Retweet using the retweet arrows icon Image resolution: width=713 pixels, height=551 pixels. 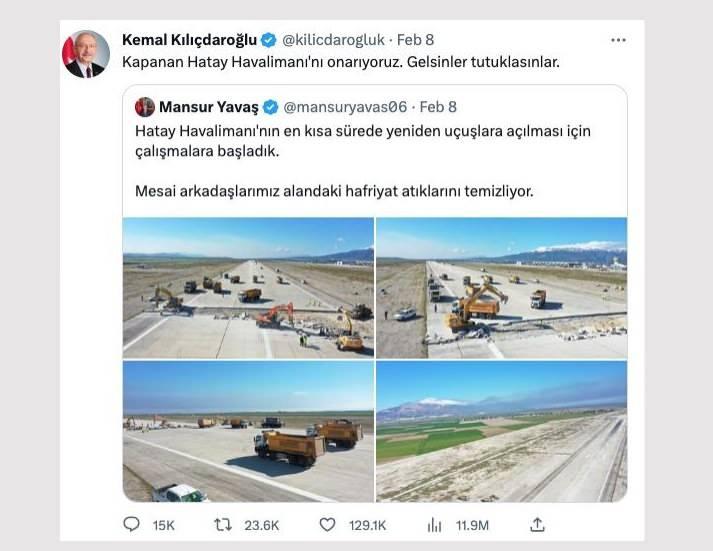point(223,525)
